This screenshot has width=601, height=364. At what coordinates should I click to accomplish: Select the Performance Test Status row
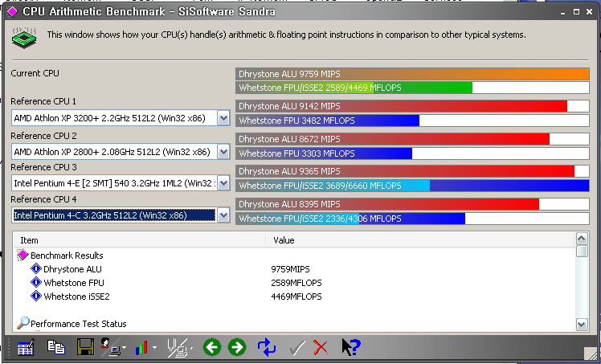click(294, 324)
